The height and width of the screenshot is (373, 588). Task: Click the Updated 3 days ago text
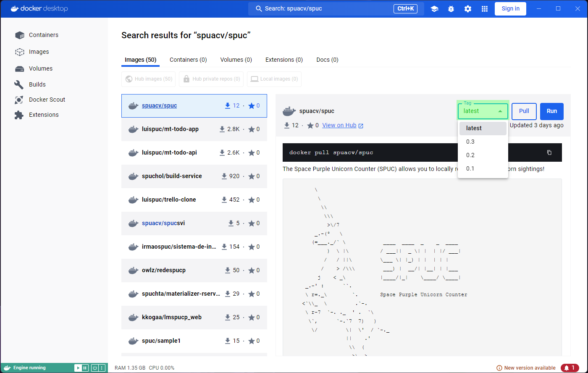(x=536, y=125)
